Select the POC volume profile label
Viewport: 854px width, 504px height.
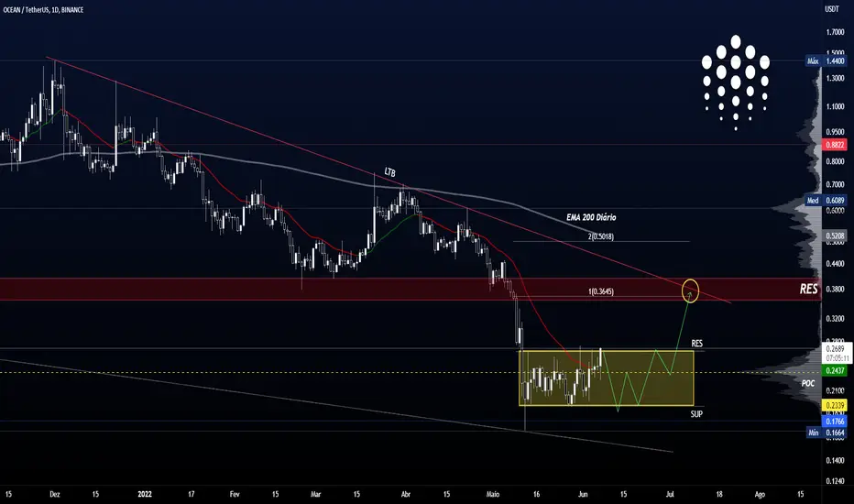(x=807, y=384)
